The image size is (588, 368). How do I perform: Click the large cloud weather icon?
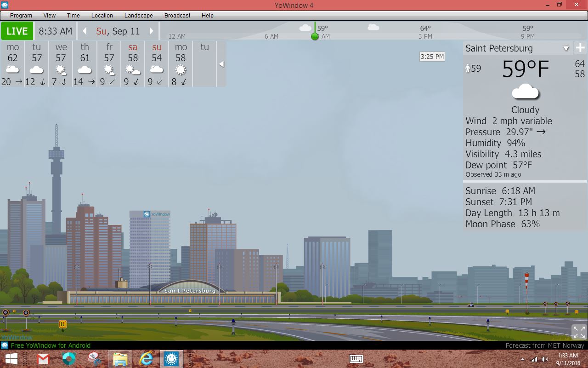(525, 92)
